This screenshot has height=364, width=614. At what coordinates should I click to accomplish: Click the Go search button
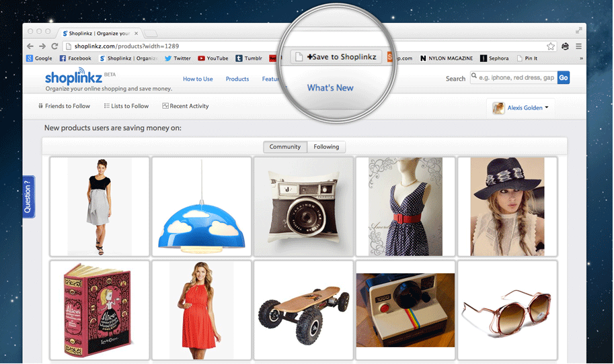coord(564,77)
